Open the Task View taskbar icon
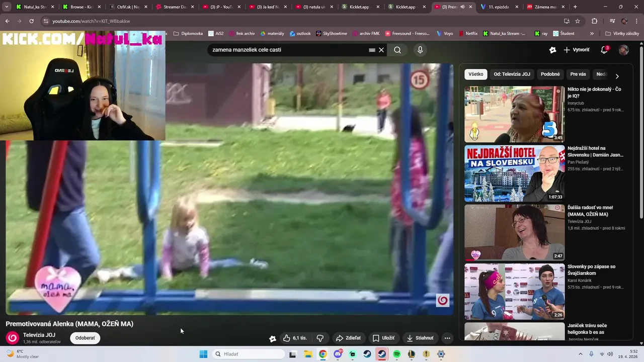Image resolution: width=644 pixels, height=362 pixels. pyautogui.click(x=293, y=354)
